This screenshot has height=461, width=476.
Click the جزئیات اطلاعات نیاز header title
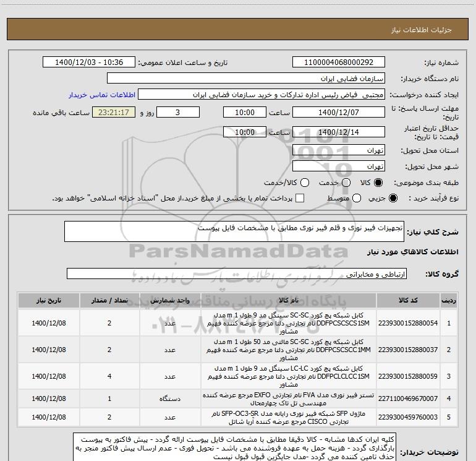tap(422, 30)
